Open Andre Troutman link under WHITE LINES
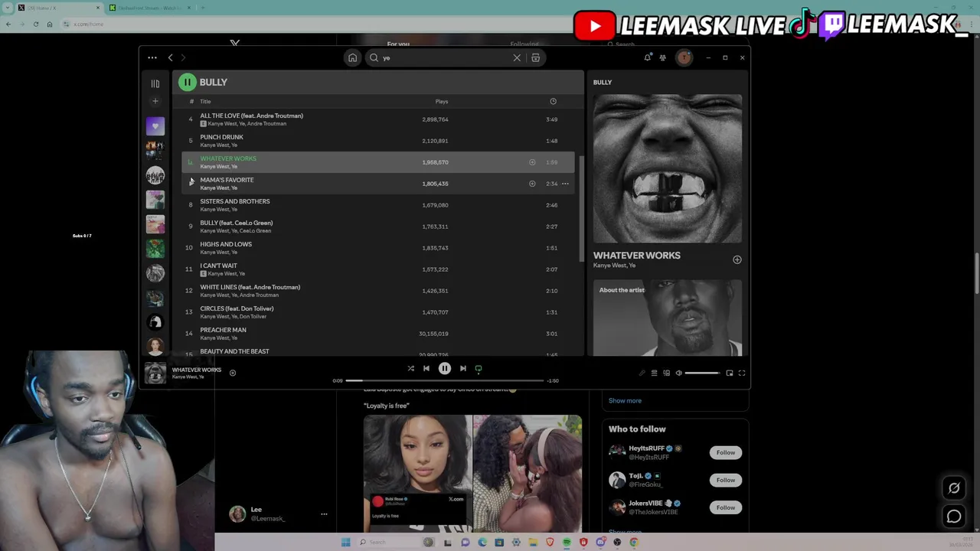The width and height of the screenshot is (980, 551). (259, 295)
